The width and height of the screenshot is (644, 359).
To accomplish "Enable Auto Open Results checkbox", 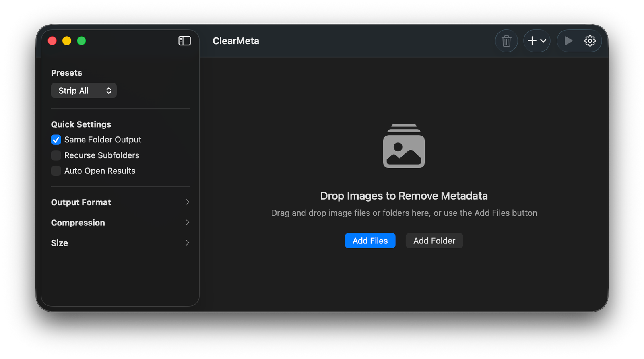I will pyautogui.click(x=56, y=171).
